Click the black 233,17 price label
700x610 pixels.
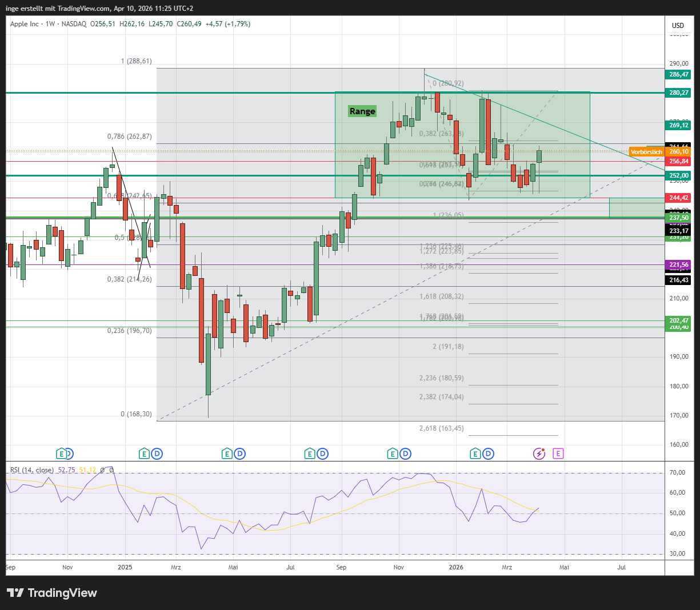[679, 231]
